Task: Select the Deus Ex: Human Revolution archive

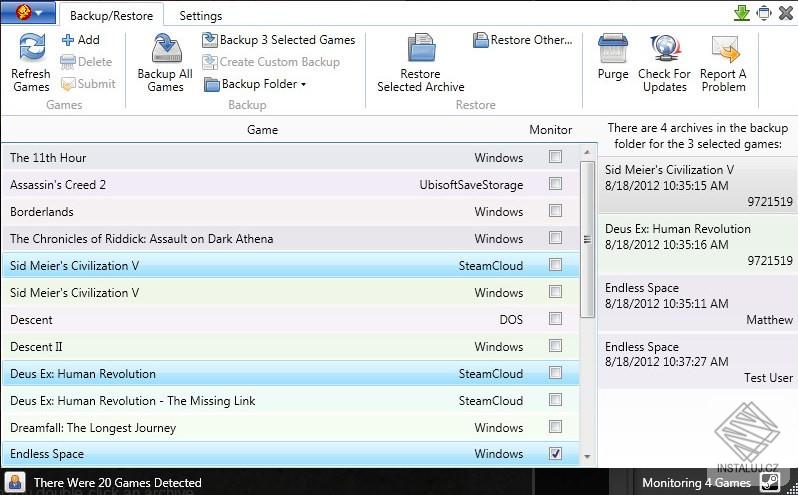Action: [698, 244]
